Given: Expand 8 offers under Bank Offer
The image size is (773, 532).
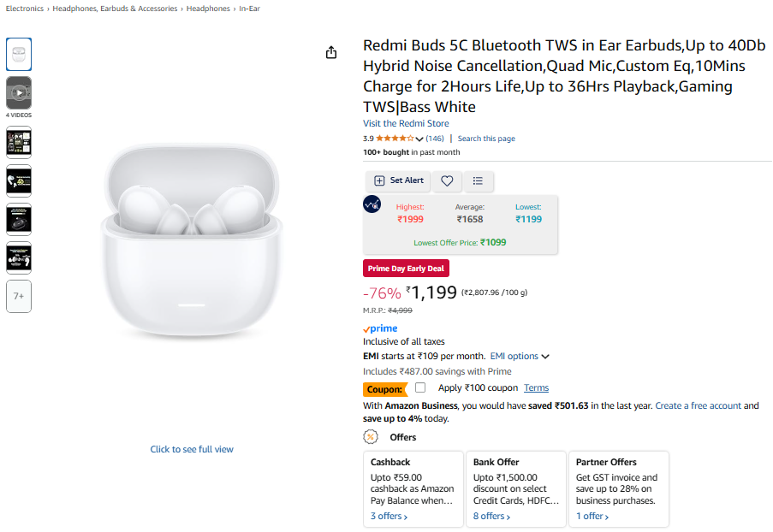Looking at the screenshot, I should coord(491,516).
